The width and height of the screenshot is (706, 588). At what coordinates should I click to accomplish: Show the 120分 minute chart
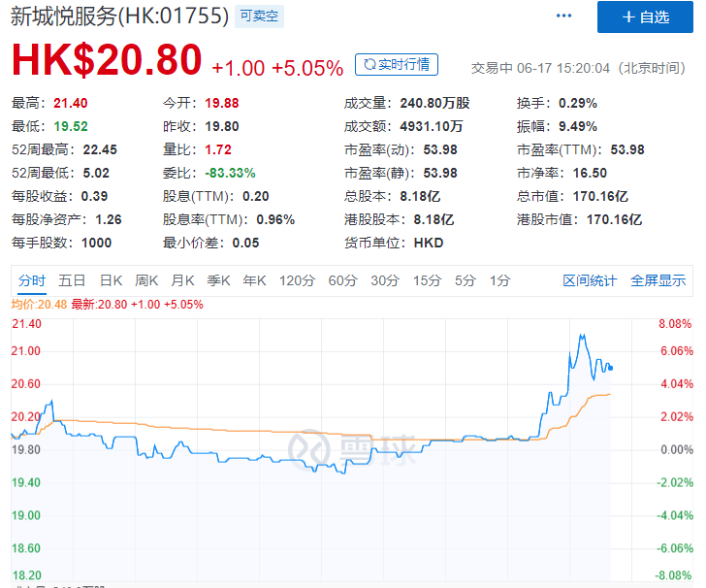point(297,280)
